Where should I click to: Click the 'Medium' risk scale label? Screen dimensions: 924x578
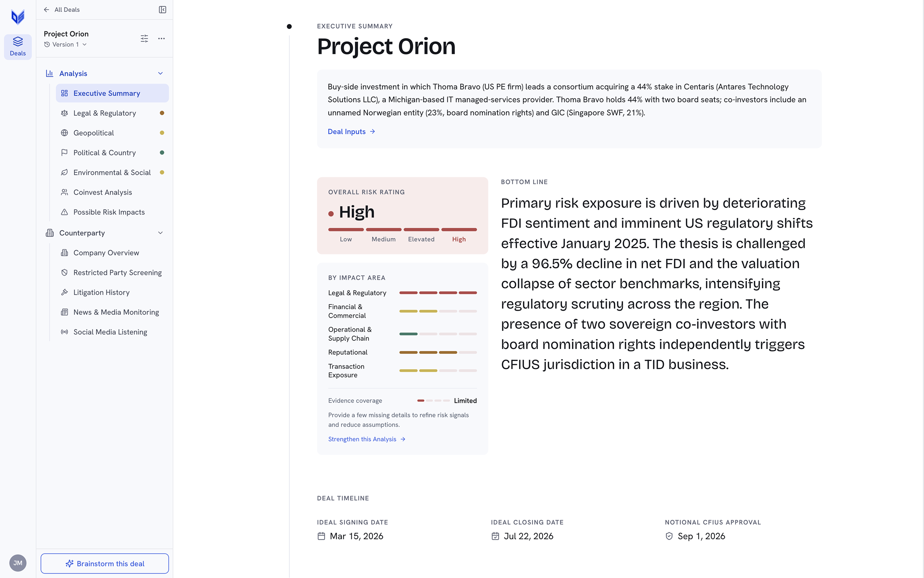tap(383, 239)
